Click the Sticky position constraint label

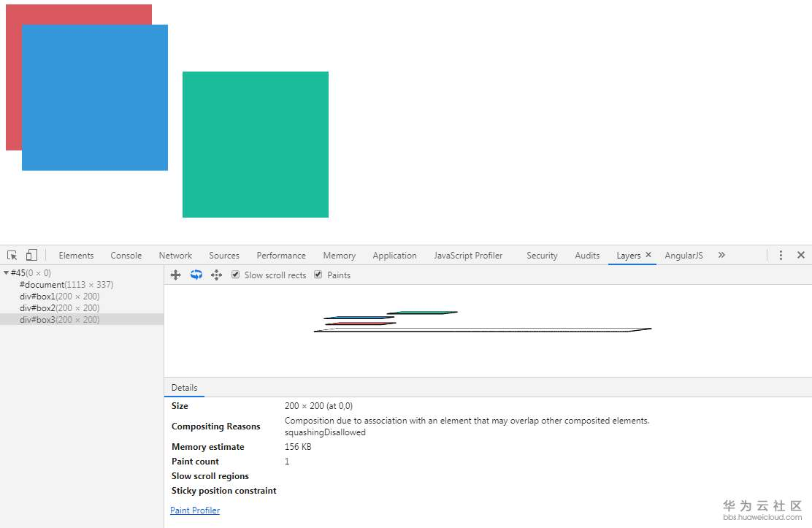tap(223, 491)
